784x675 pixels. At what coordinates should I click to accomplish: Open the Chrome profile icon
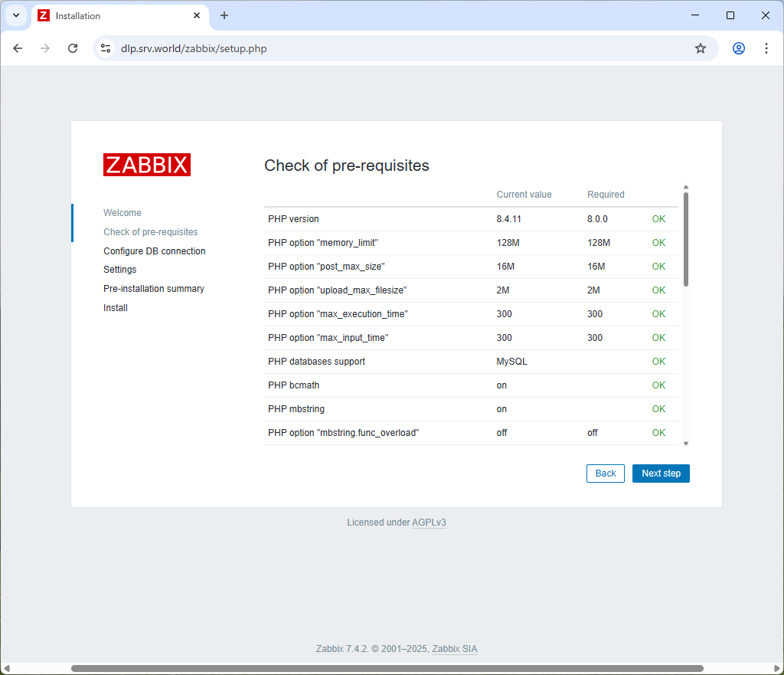pyautogui.click(x=738, y=48)
